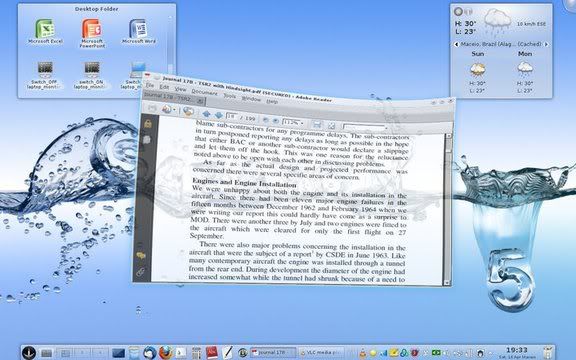Viewport: 576px width, 360px height.
Task: Open the Document menu in Adobe Reader
Action: [204, 92]
